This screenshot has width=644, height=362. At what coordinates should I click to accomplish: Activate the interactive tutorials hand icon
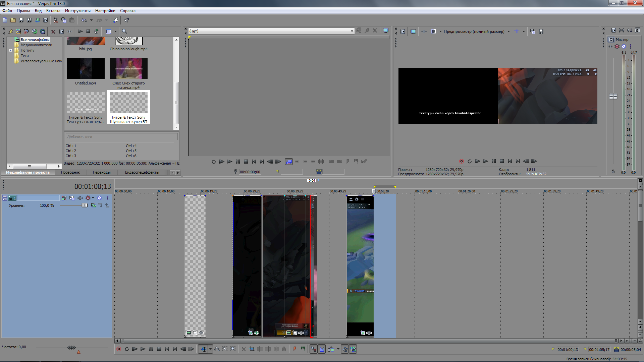tap(115, 20)
